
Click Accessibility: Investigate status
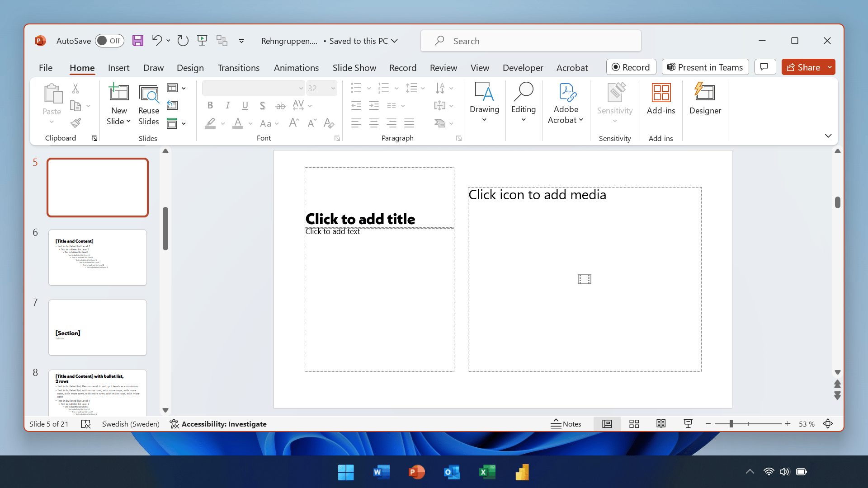(218, 424)
